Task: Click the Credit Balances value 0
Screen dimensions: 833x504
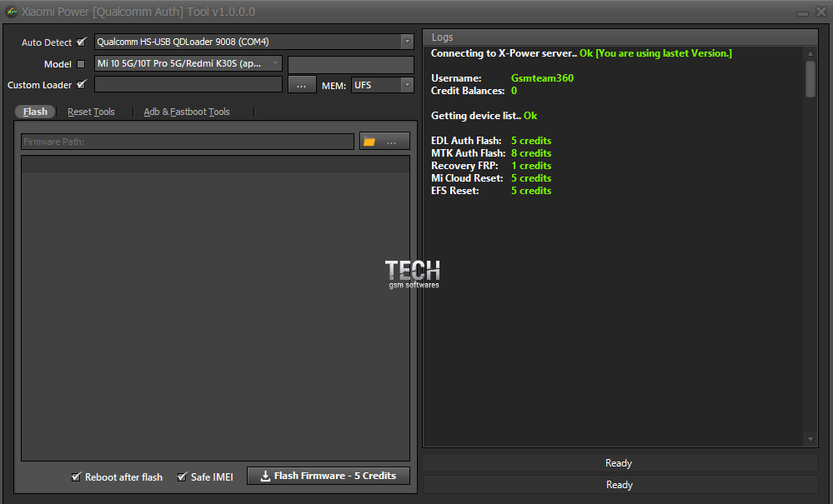Action: click(x=514, y=91)
